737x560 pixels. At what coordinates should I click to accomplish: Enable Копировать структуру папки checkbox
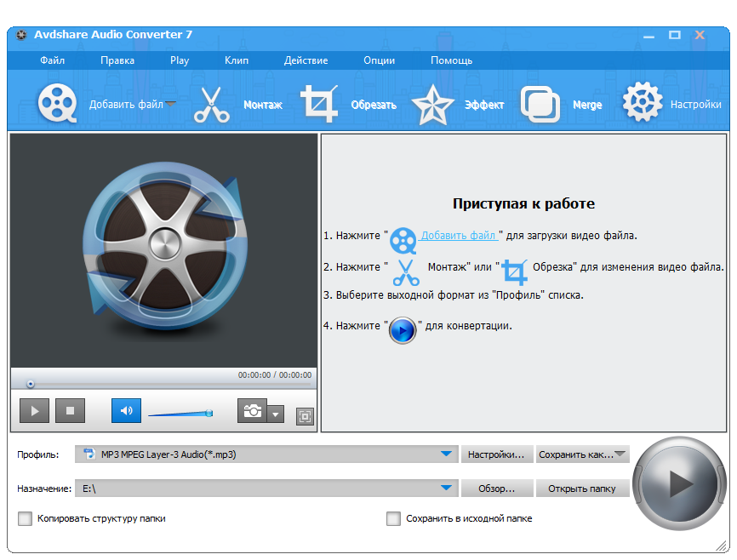click(x=25, y=518)
